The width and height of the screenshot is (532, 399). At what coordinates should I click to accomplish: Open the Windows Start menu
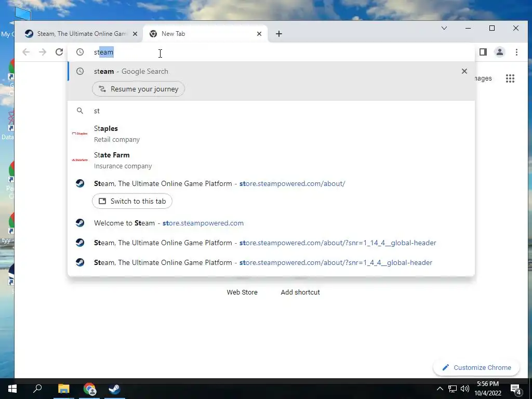point(12,389)
